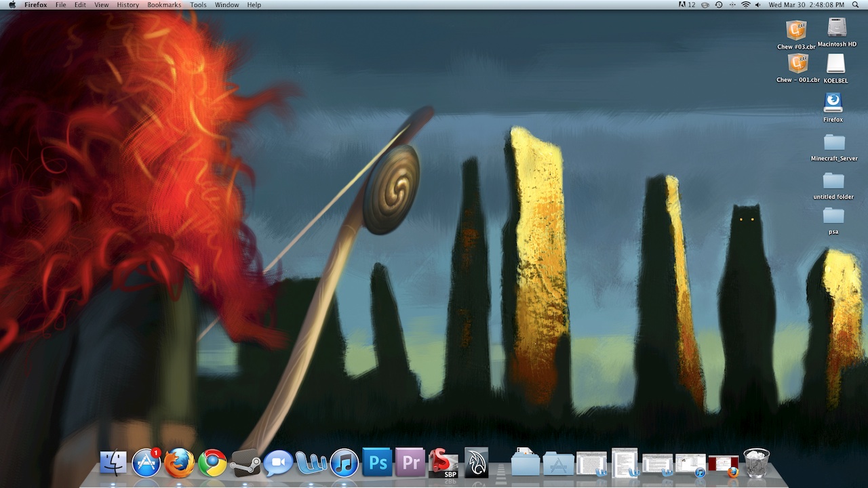Open the Tools menu
868x488 pixels.
198,5
